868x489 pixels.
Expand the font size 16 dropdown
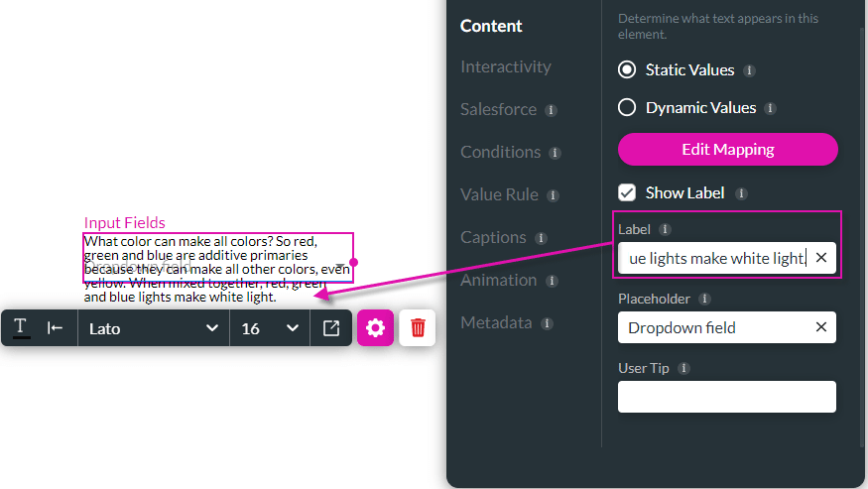pos(270,327)
